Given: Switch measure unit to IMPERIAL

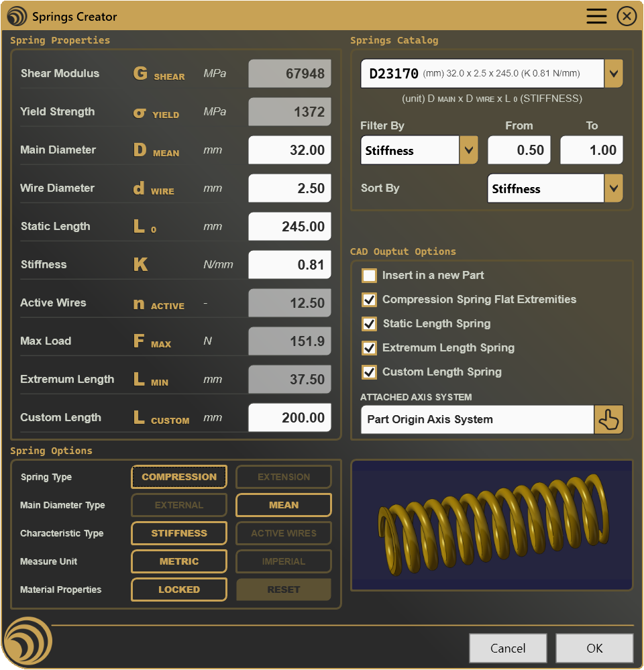Looking at the screenshot, I should (x=284, y=561).
